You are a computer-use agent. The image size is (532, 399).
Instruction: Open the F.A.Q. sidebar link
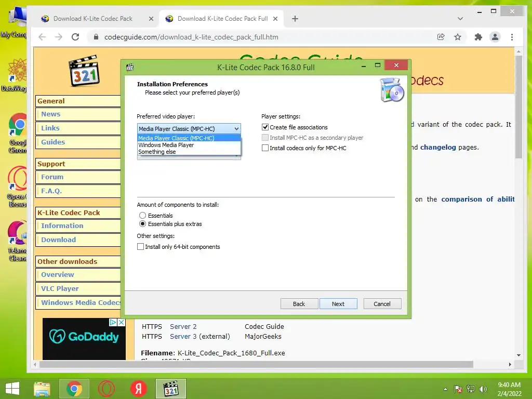tap(51, 191)
